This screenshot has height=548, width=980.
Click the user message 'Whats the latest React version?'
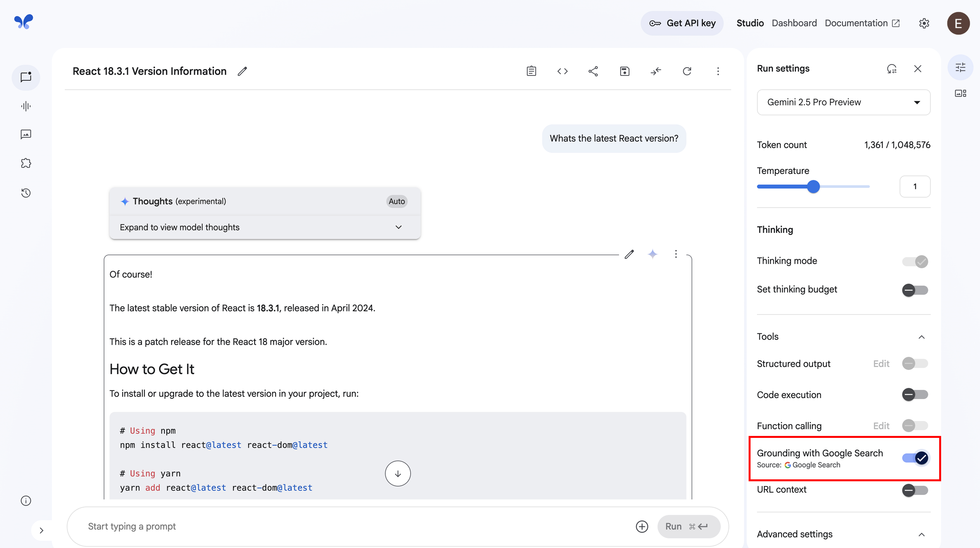pos(614,139)
